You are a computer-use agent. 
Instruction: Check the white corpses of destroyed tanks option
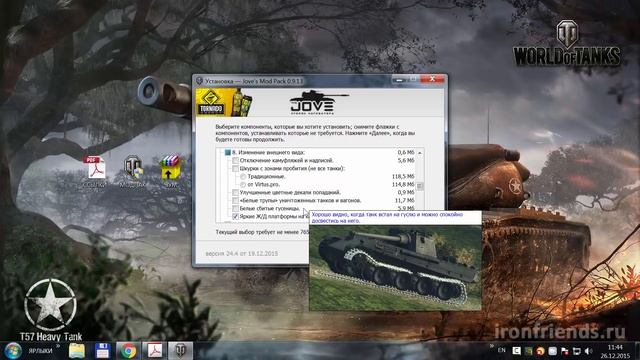[x=236, y=200]
